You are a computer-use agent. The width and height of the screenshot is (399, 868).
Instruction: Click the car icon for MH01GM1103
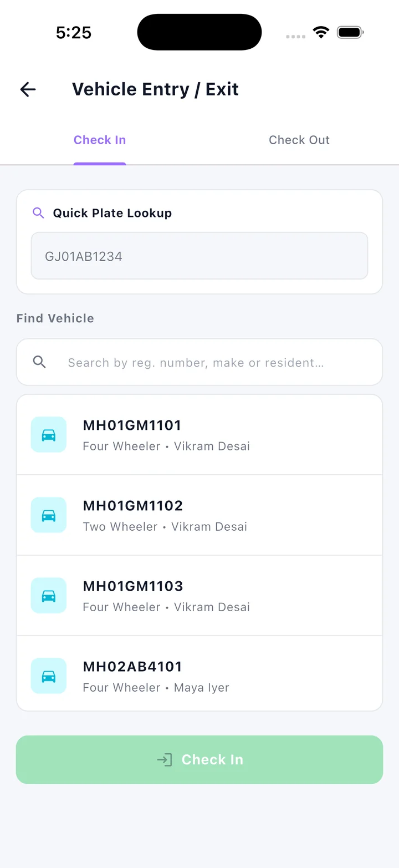49,596
